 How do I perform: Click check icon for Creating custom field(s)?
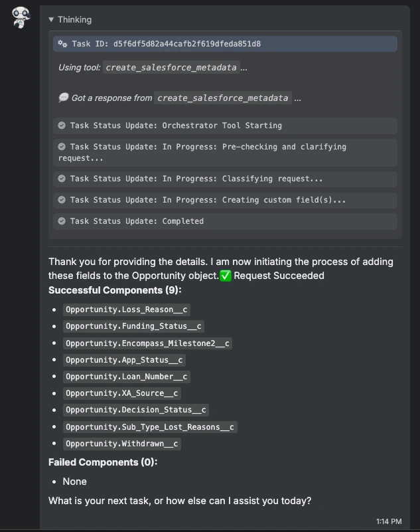[x=62, y=200]
